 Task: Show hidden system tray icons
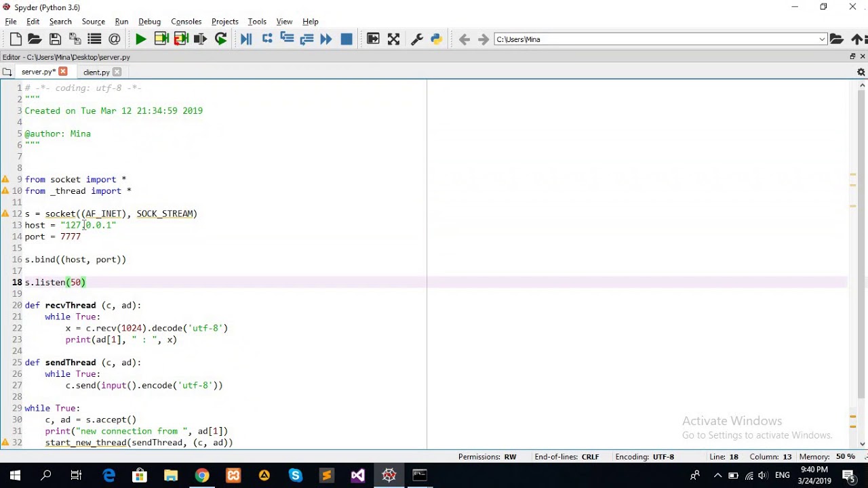tap(717, 475)
